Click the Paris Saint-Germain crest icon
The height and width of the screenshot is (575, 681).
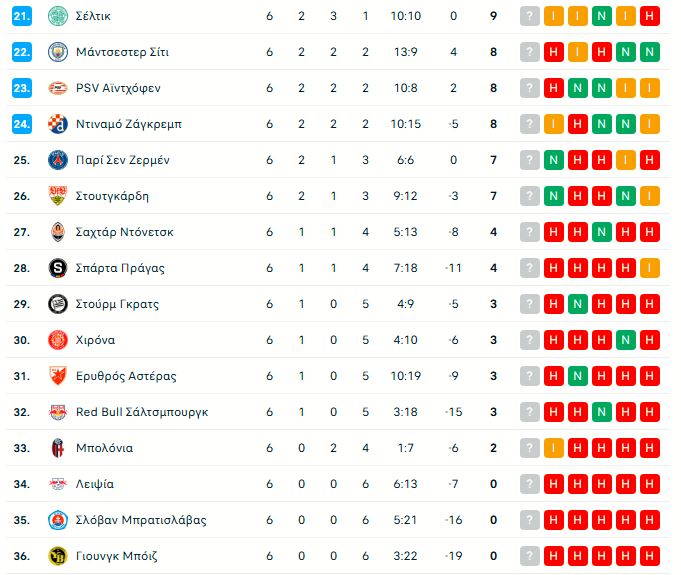click(x=58, y=160)
